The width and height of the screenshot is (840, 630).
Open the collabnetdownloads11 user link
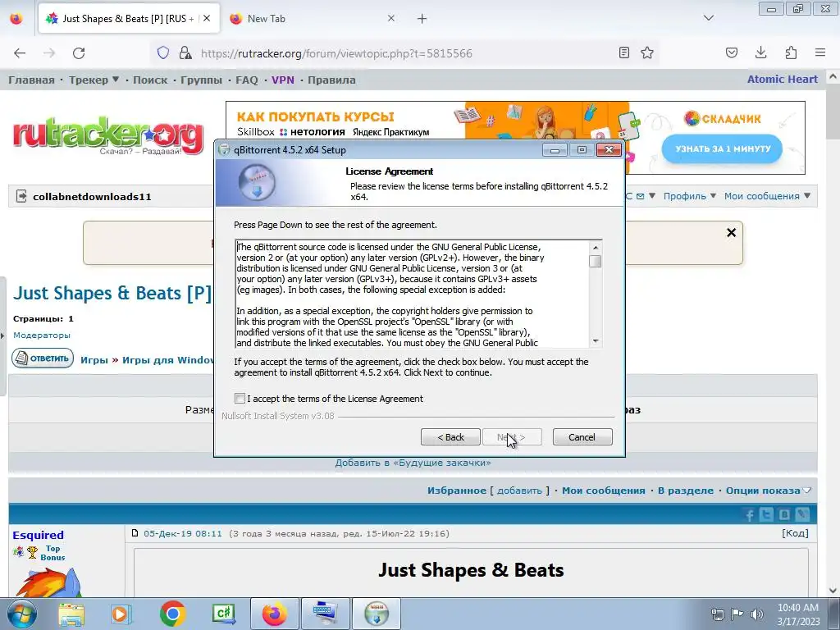tap(92, 197)
